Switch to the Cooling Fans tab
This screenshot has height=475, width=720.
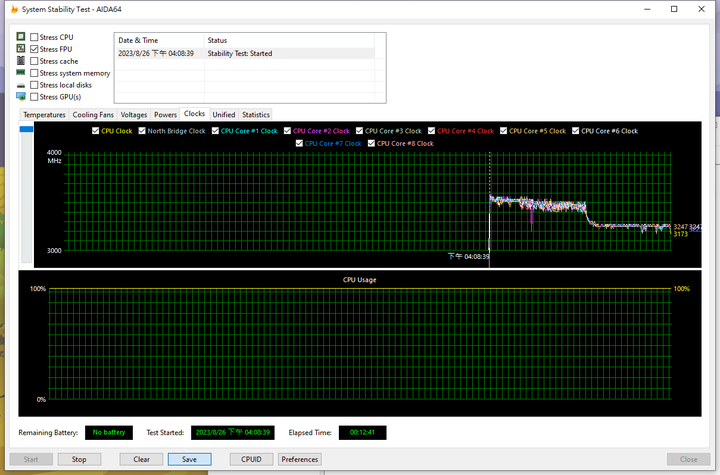click(x=93, y=115)
